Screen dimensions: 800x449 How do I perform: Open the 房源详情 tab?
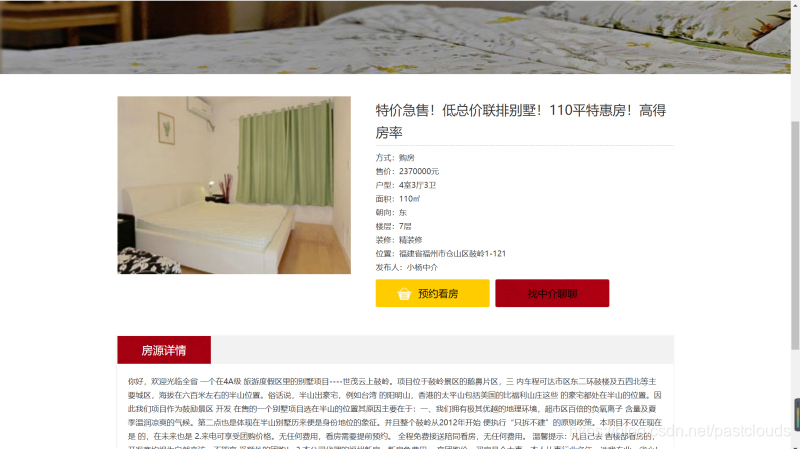[x=164, y=350]
